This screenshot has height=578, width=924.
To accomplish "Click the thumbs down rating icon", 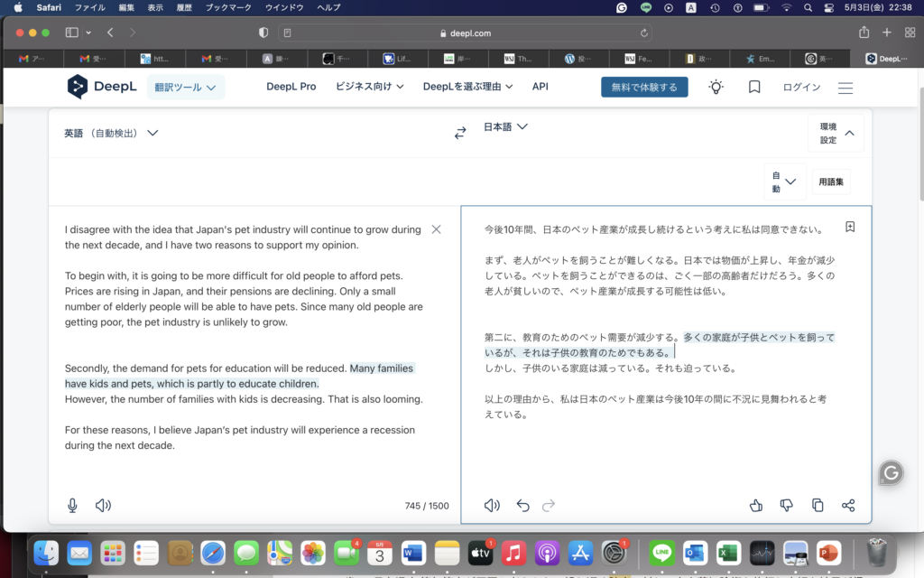I will pos(787,506).
